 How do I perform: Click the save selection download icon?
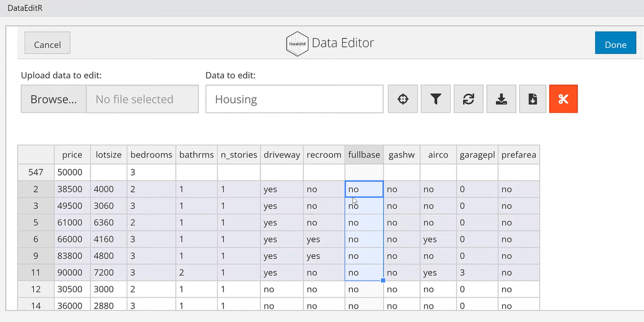click(x=501, y=99)
